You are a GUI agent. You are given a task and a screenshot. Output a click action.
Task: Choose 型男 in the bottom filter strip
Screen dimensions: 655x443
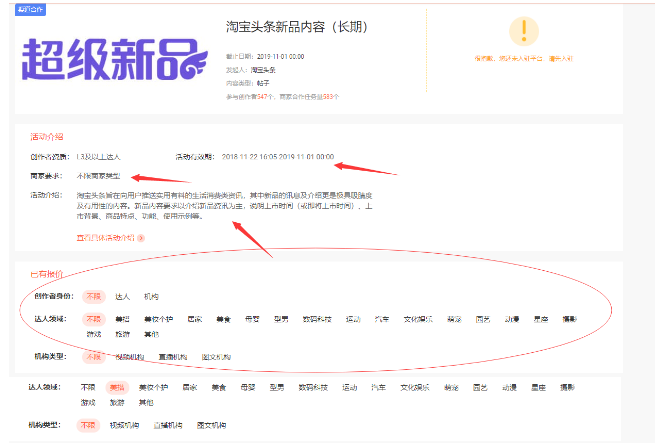click(x=277, y=387)
